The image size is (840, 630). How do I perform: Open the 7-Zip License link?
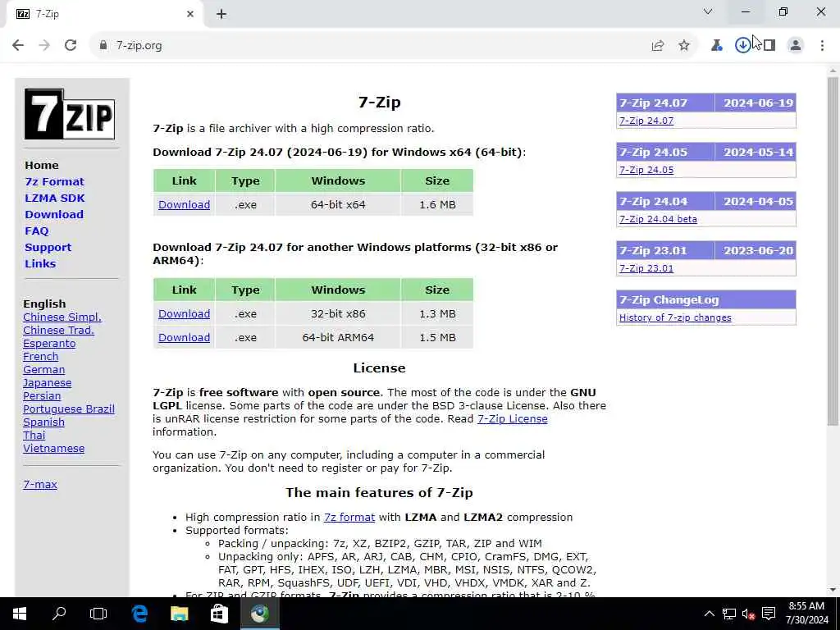point(512,419)
